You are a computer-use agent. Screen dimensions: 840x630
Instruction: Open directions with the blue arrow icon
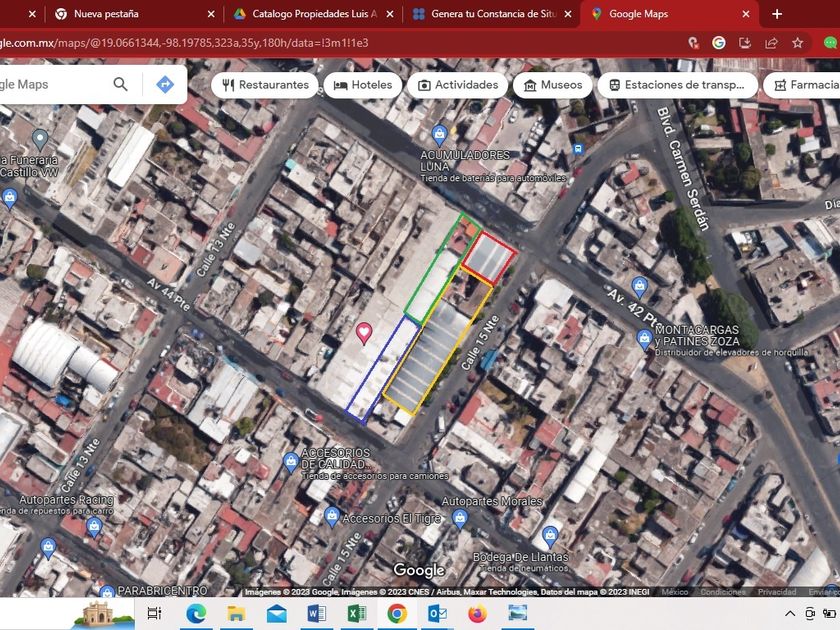point(165,85)
